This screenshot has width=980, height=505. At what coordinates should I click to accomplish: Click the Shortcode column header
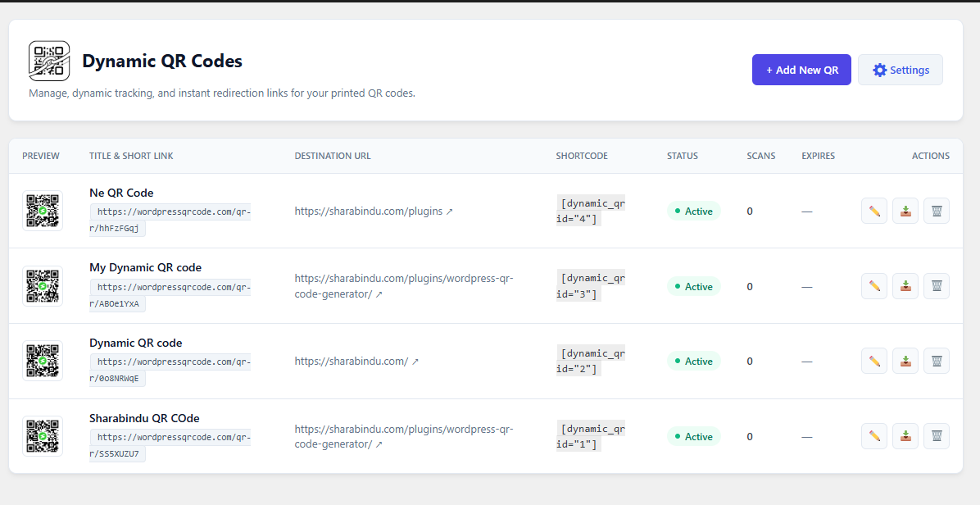(x=582, y=156)
